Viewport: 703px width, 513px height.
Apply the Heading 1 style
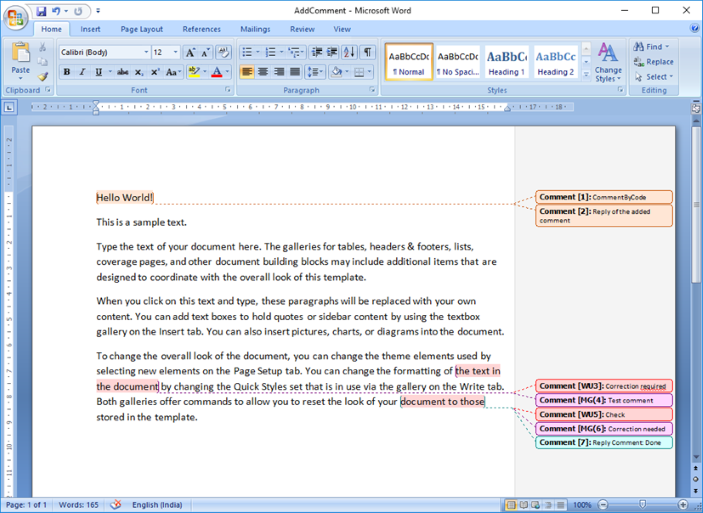pos(507,62)
